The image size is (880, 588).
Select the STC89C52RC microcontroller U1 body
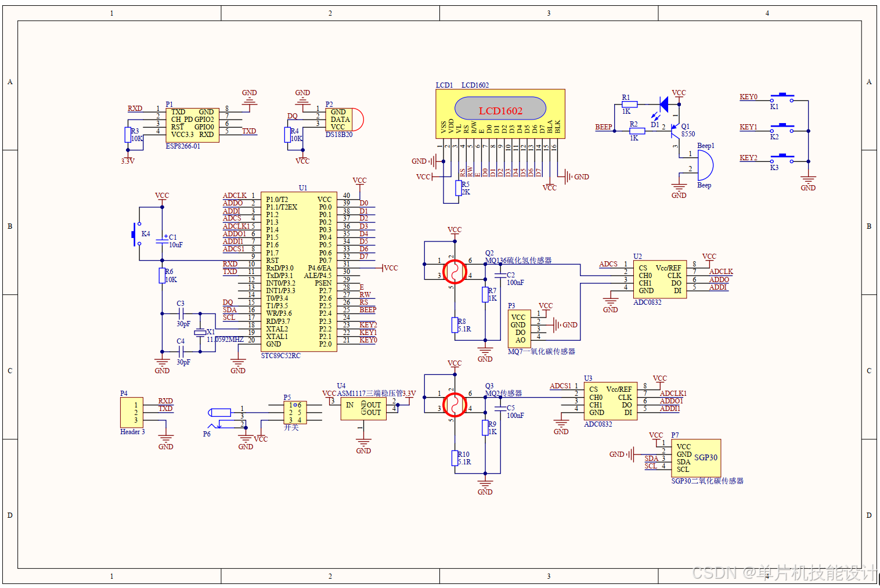pos(299,272)
